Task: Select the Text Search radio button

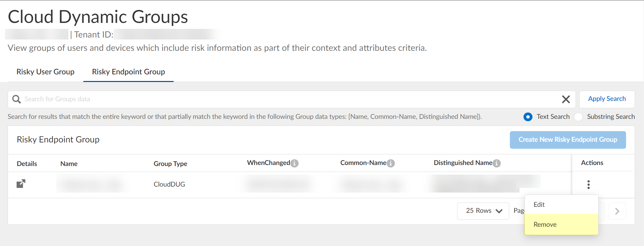Action: coord(528,117)
